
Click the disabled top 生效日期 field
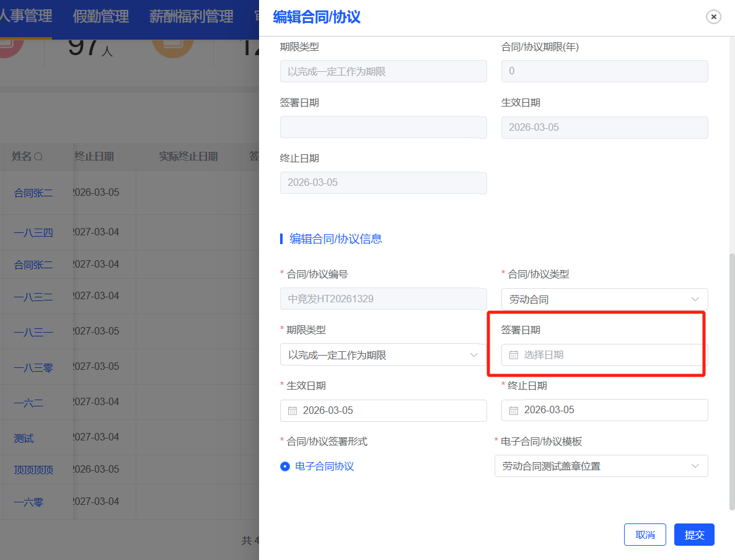(x=604, y=128)
